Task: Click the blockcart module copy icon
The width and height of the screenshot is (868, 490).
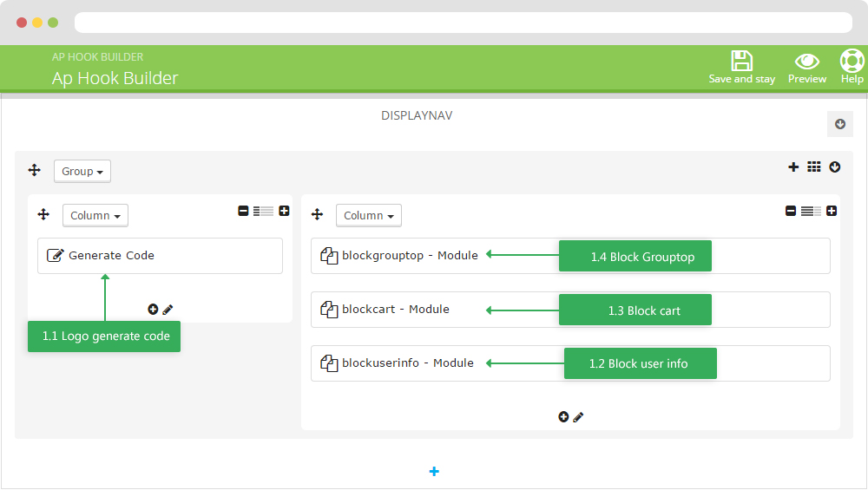Action: click(329, 309)
